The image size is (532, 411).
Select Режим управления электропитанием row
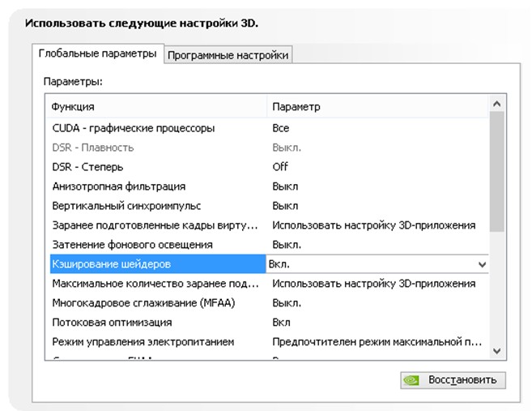click(x=143, y=342)
